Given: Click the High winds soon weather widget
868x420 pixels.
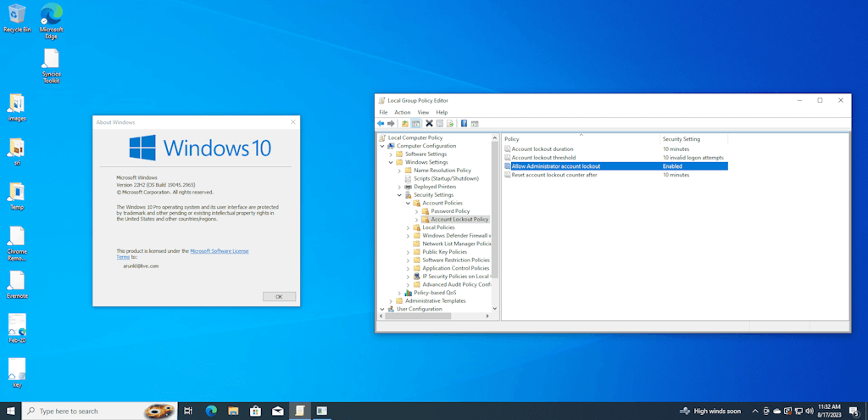Looking at the screenshot, I should 709,412.
